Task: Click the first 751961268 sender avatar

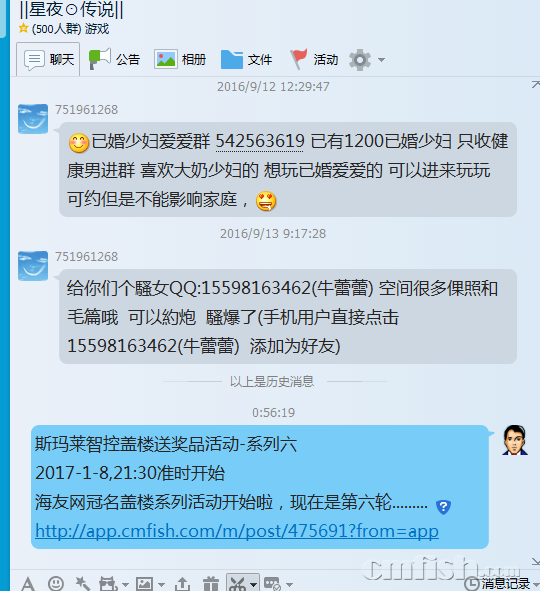Action: [x=33, y=119]
